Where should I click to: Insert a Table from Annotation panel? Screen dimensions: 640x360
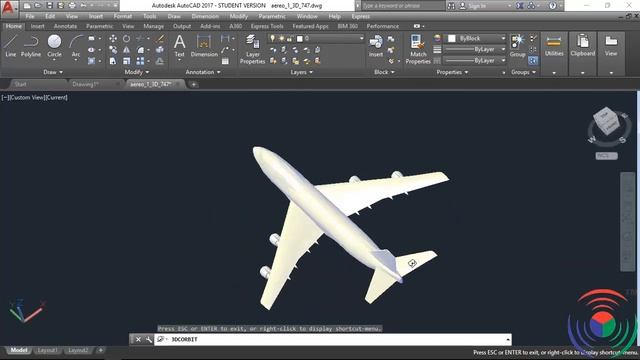tap(225, 61)
